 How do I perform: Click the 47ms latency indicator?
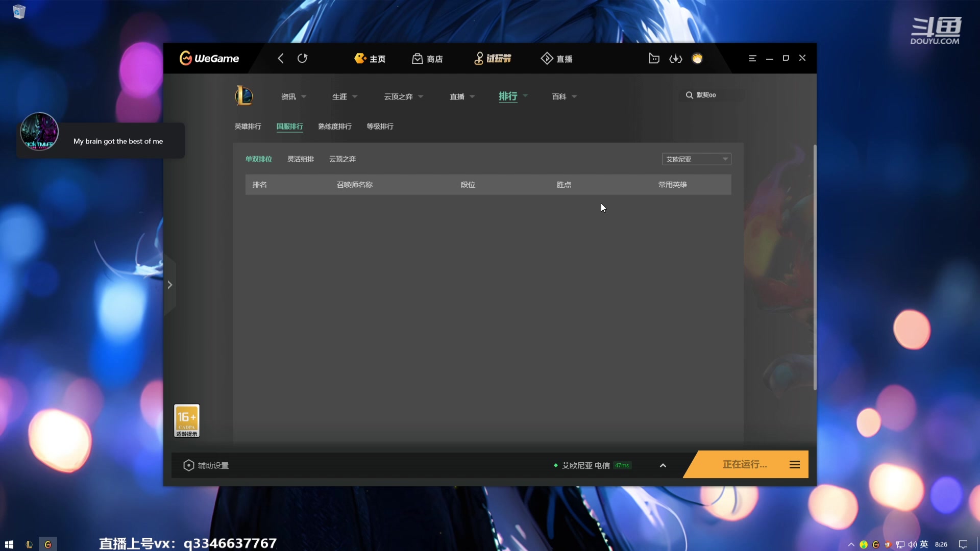pos(622,465)
